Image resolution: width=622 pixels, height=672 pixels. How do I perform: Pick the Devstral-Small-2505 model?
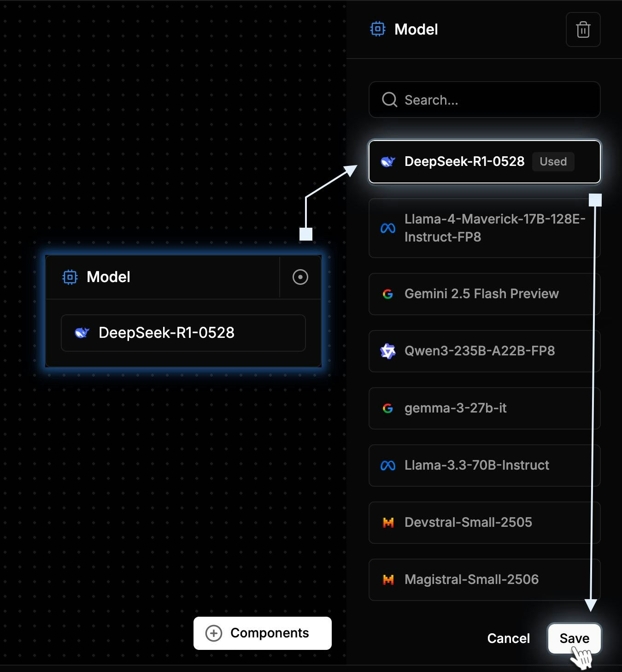coord(485,523)
